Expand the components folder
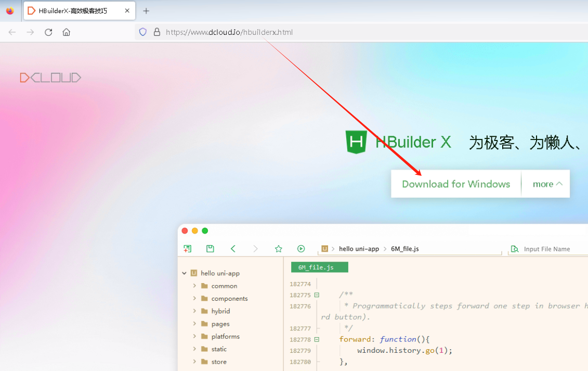 click(194, 299)
